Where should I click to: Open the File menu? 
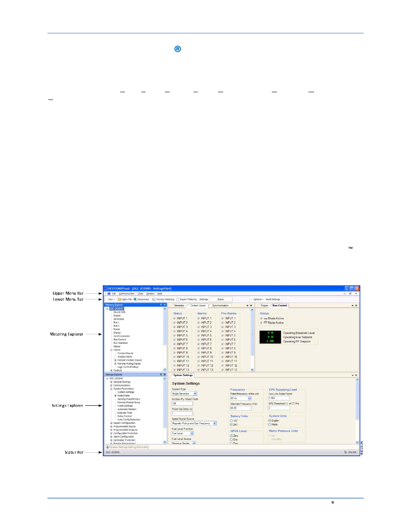click(x=114, y=293)
